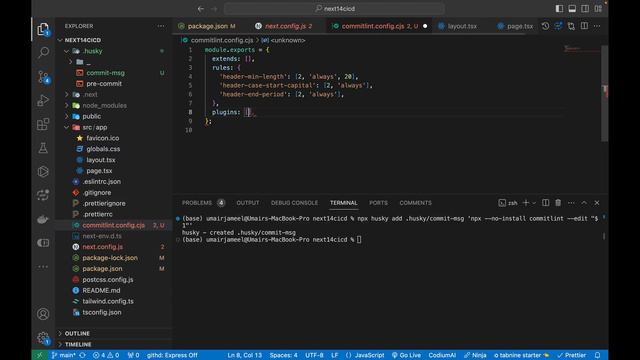Toggle the primary side bar layout
The image size is (640, 360).
coord(559,9)
